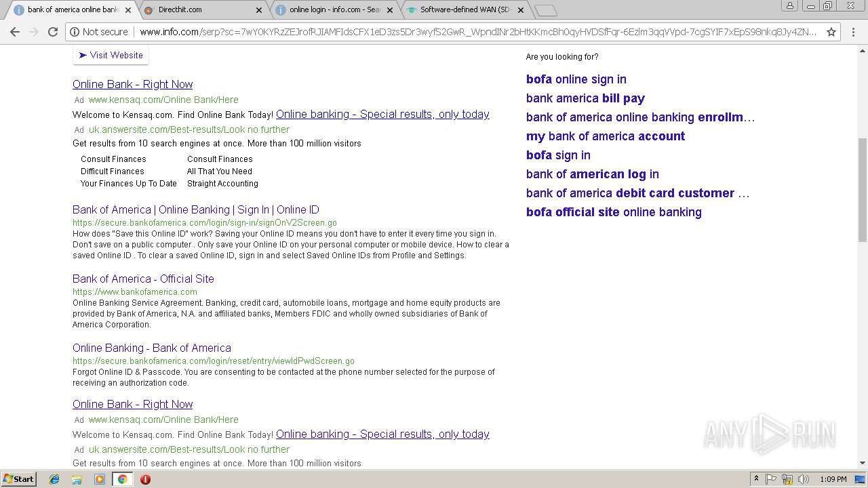Open the red Opera taskbar icon
This screenshot has width=868, height=488.
(145, 479)
